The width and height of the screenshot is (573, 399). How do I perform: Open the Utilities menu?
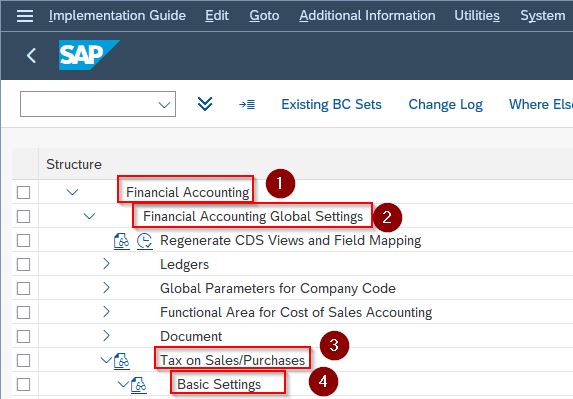tap(477, 16)
